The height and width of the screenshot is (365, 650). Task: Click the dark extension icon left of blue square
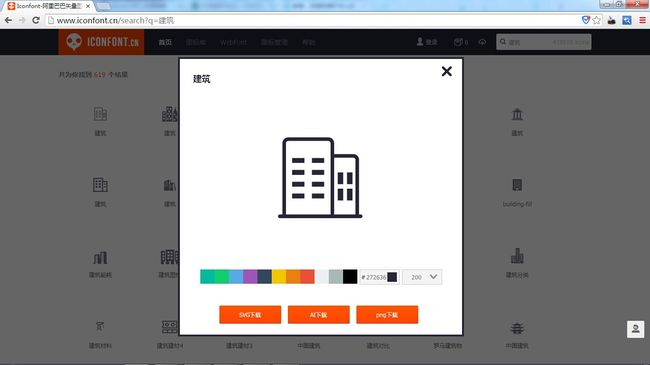click(x=611, y=20)
